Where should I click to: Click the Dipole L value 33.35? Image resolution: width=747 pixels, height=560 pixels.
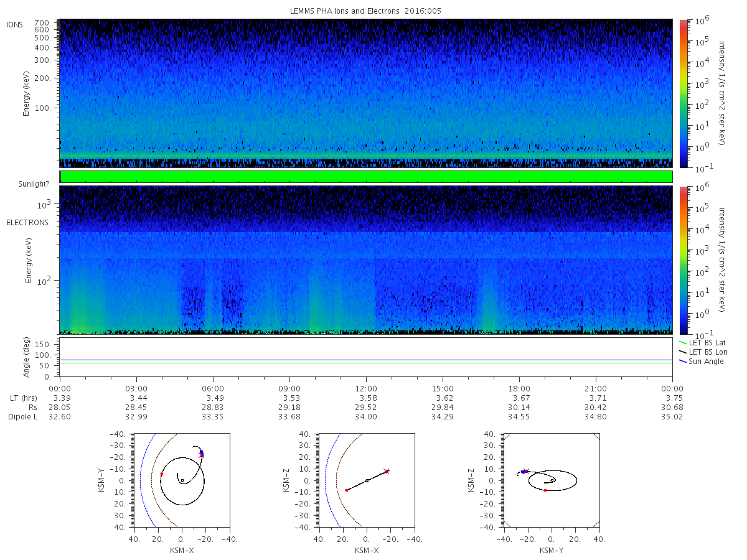click(x=213, y=417)
